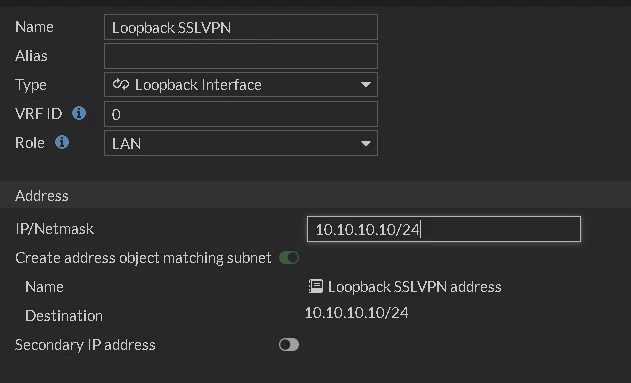Image resolution: width=631 pixels, height=383 pixels.
Task: Click the IP/Netmask label
Action: 54,229
